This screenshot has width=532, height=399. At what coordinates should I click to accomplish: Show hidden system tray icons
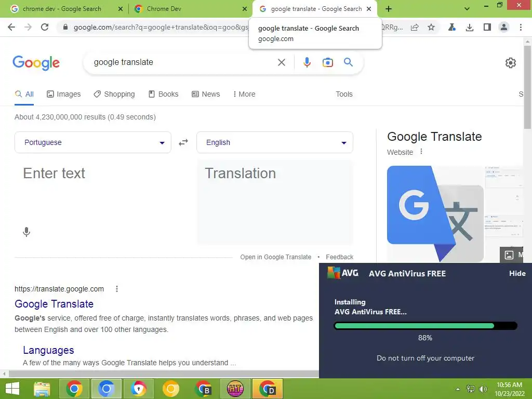458,389
